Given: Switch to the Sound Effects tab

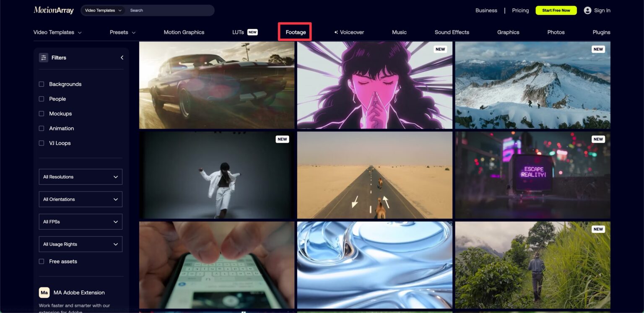Looking at the screenshot, I should 452,32.
